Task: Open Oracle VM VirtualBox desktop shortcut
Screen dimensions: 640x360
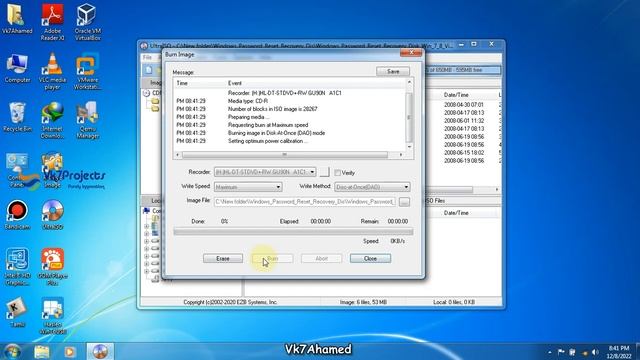Action: click(x=87, y=22)
